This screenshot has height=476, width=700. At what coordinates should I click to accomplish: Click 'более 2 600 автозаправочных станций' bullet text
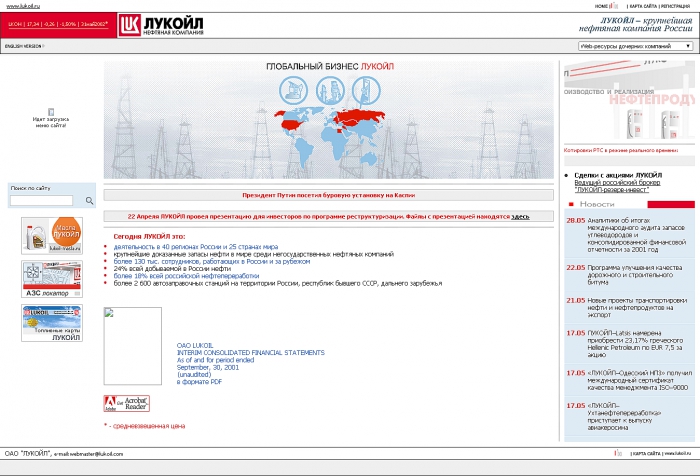[278, 283]
